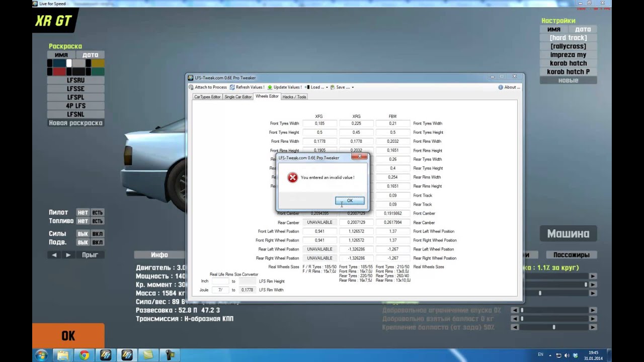This screenshot has height=362, width=644.
Task: Sort Раскраска list by имя
Action: click(x=61, y=55)
